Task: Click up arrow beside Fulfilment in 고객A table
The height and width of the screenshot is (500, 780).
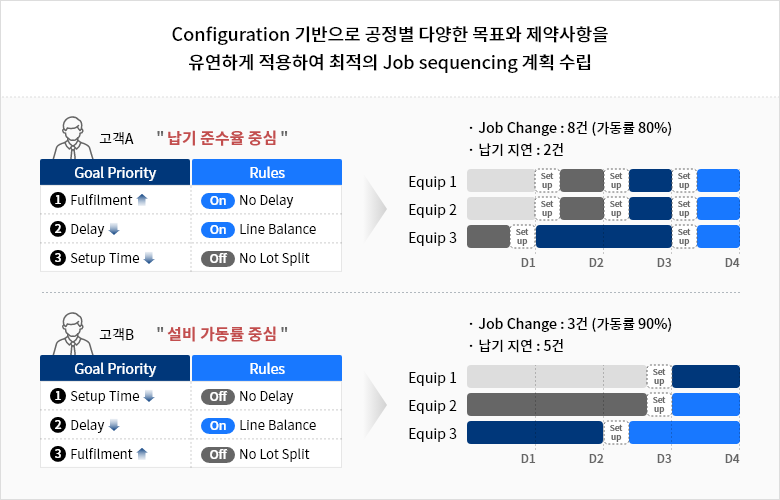Action: click(x=142, y=200)
